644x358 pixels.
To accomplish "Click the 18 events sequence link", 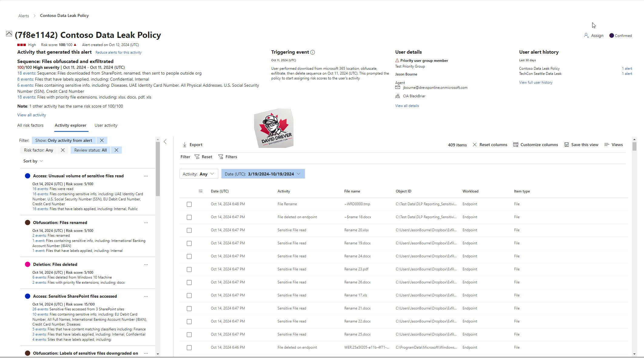I will tap(26, 73).
